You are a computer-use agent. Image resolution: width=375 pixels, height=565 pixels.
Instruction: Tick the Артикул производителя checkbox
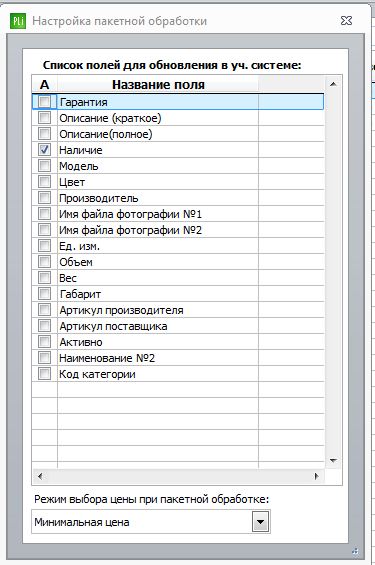click(44, 310)
